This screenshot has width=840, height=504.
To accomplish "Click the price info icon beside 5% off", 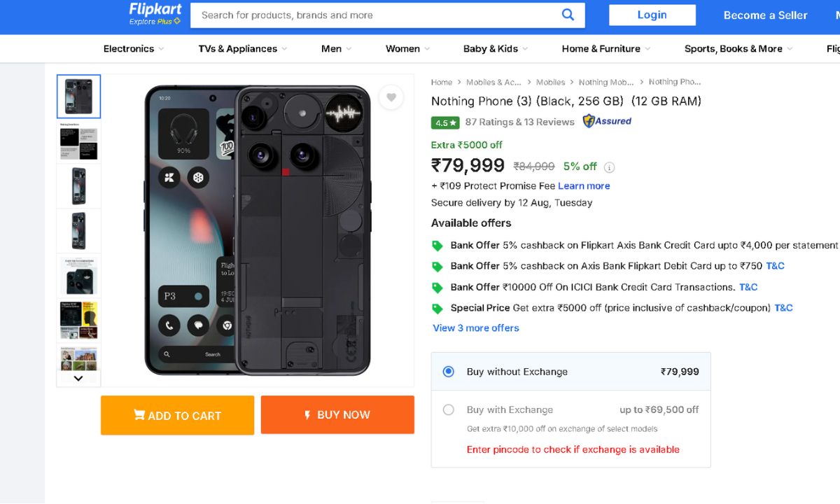I will 610,167.
